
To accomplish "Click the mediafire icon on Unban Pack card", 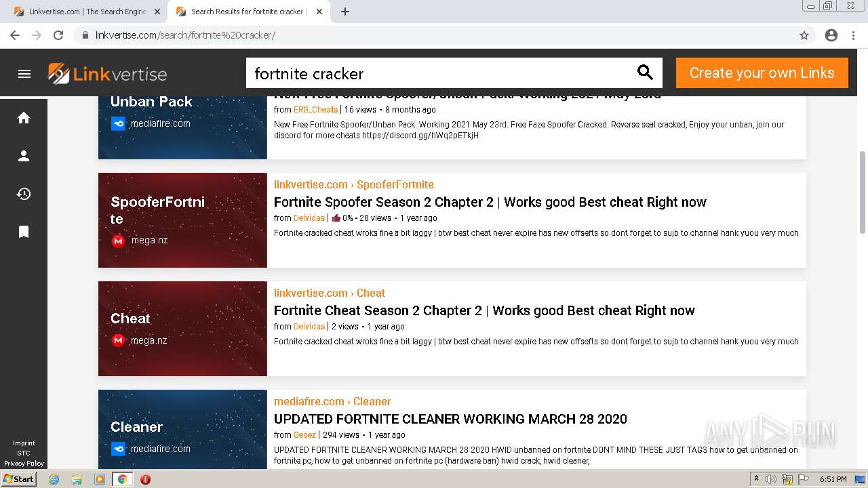I will (x=118, y=123).
